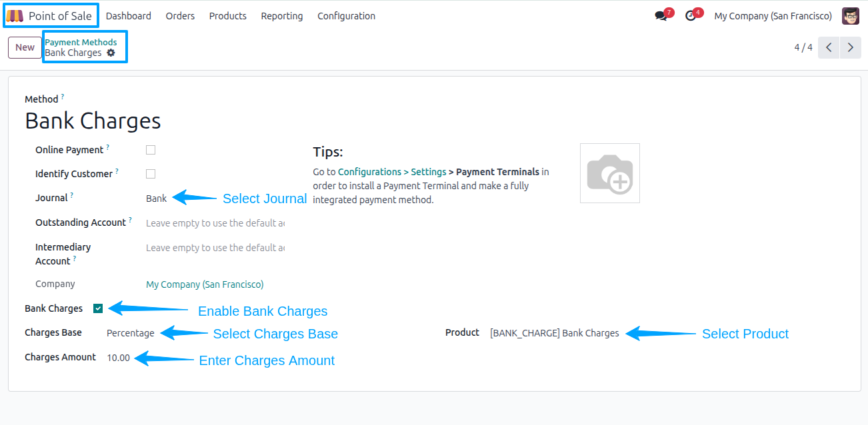Open the Journal dropdown showing Bank
868x425 pixels.
click(x=215, y=199)
